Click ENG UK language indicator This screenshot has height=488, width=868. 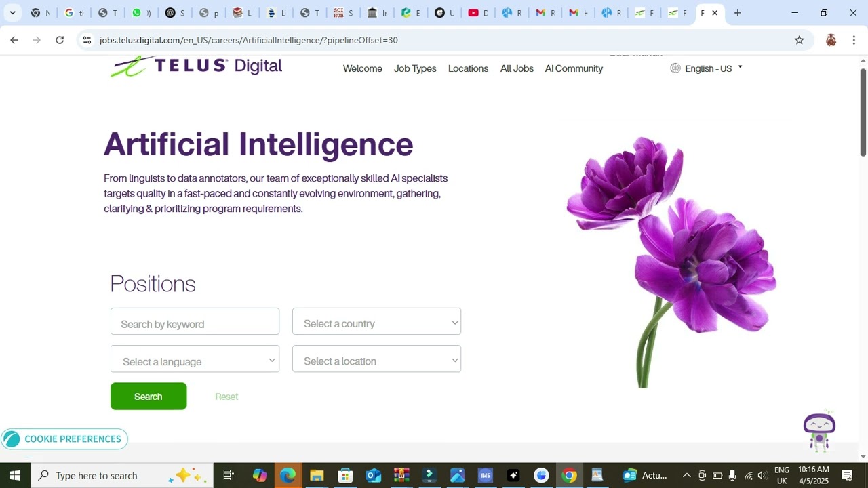782,475
